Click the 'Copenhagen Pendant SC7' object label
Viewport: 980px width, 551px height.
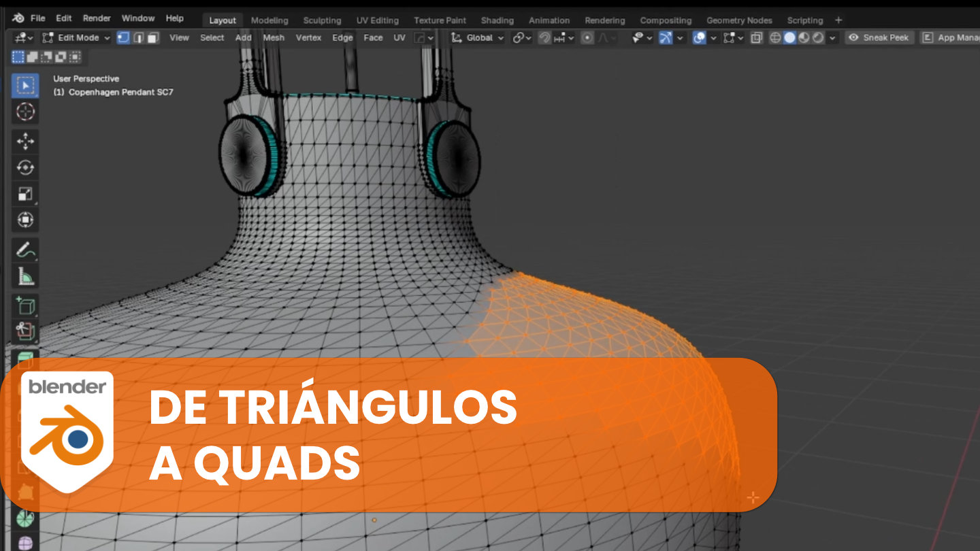[x=121, y=92]
